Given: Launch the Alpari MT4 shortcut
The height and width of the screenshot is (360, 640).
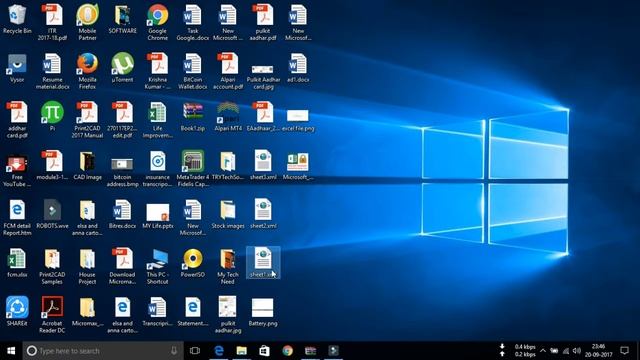Looking at the screenshot, I should tap(228, 117).
